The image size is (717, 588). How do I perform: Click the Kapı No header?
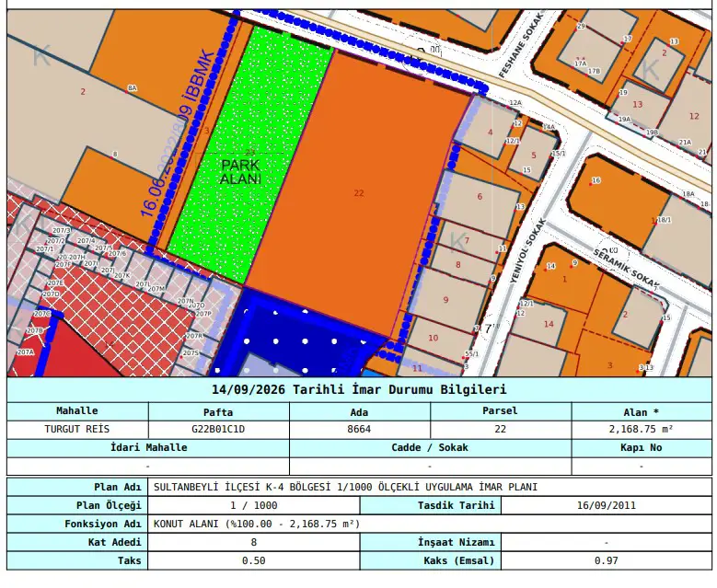642,447
